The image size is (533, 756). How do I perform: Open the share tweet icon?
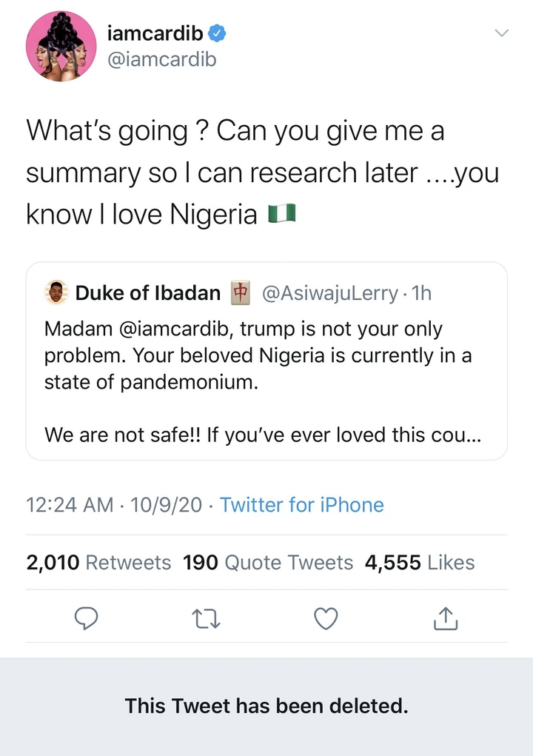click(446, 618)
